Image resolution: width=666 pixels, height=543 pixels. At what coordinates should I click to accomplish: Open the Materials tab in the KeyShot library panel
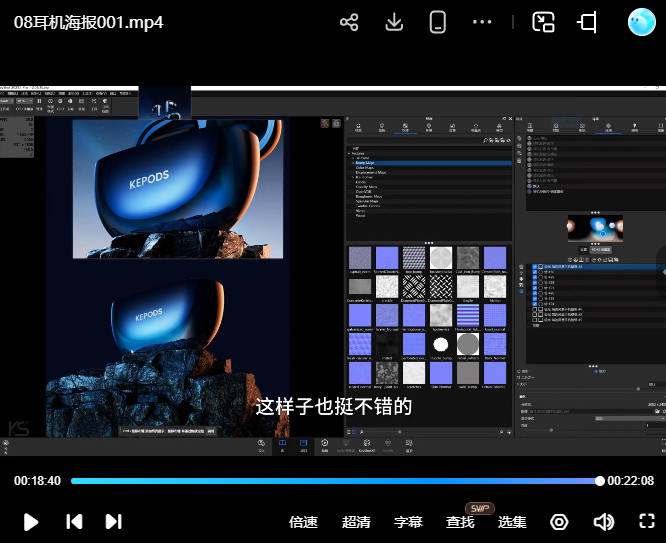tap(358, 127)
